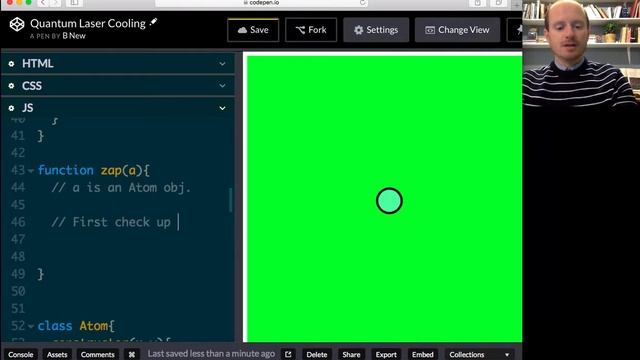Screen dimensions: 640x360
Task: Click the CodePen logo icon
Action: coord(17,24)
